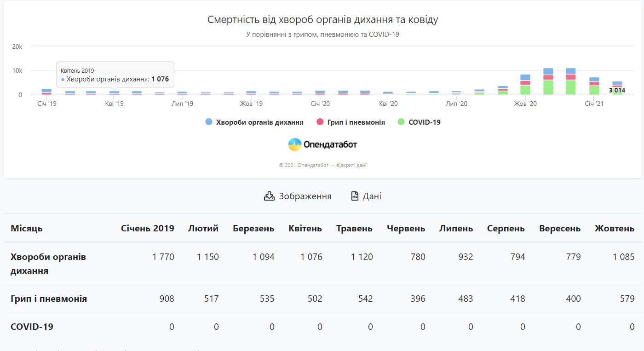644x351 pixels.
Task: Click the Січ '19 bar in chart
Action: click(46, 92)
